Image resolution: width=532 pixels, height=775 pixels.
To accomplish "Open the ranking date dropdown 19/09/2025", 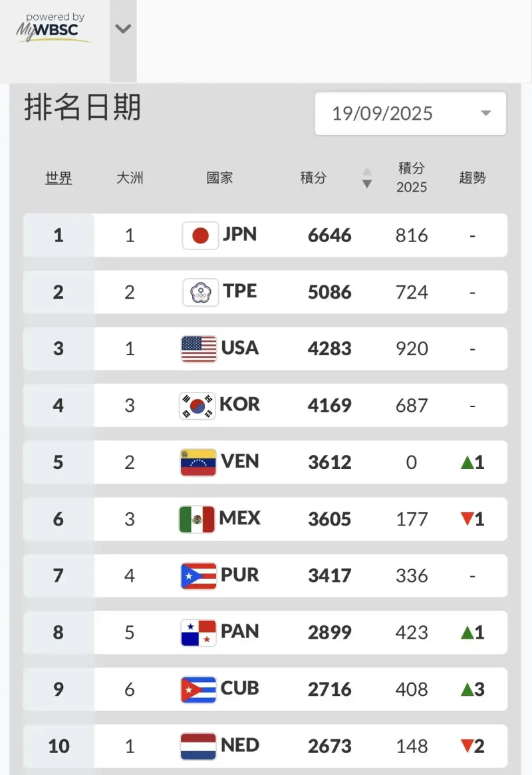I will tap(410, 113).
